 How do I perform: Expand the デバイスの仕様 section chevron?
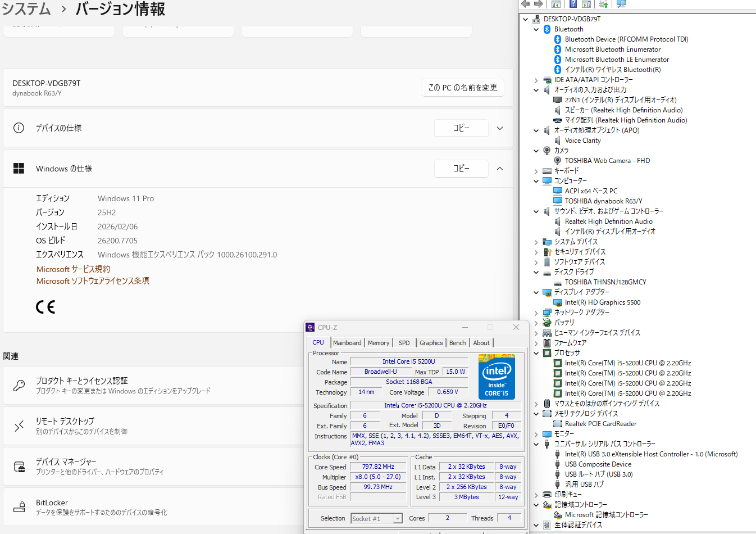point(500,128)
